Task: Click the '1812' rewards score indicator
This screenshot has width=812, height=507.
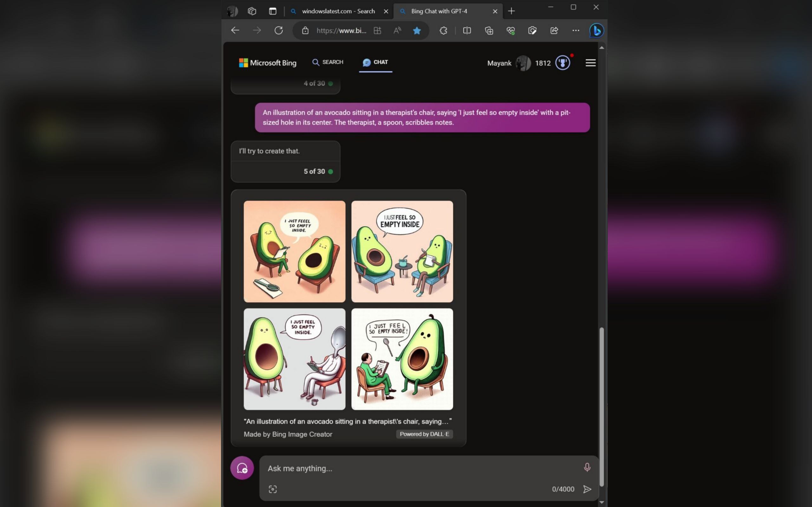Action: pos(542,62)
